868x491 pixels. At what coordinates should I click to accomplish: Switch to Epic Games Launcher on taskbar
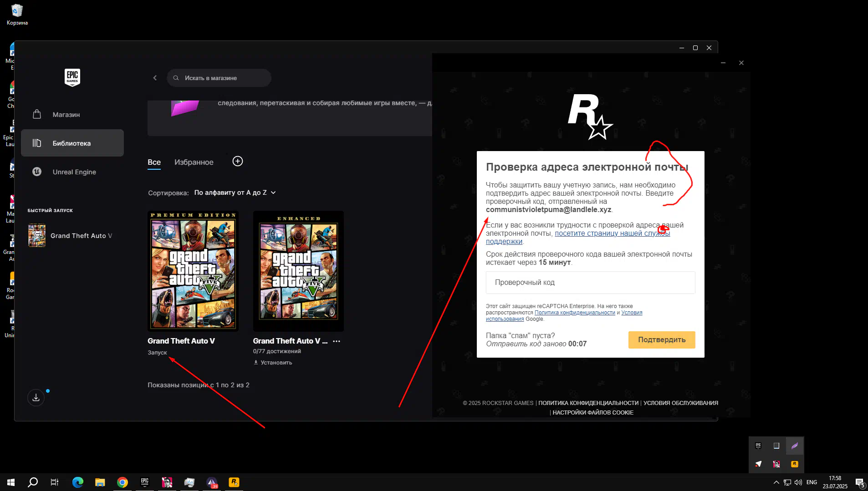[x=145, y=482]
